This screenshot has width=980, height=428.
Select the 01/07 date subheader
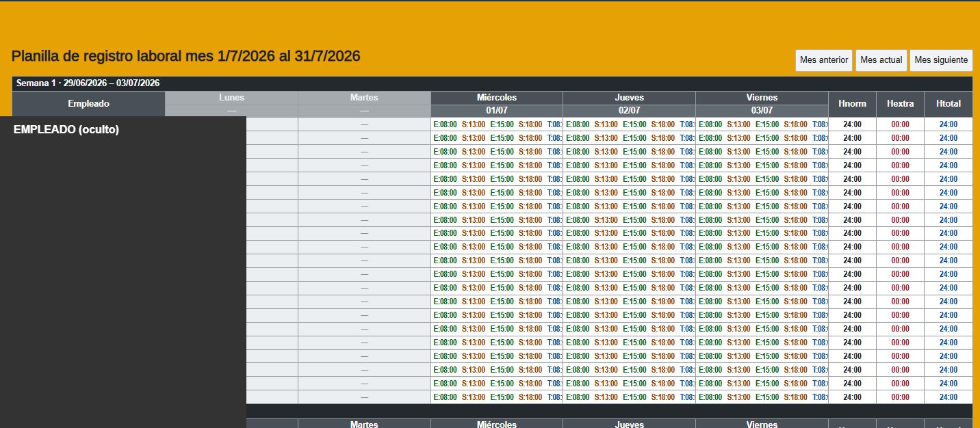497,111
